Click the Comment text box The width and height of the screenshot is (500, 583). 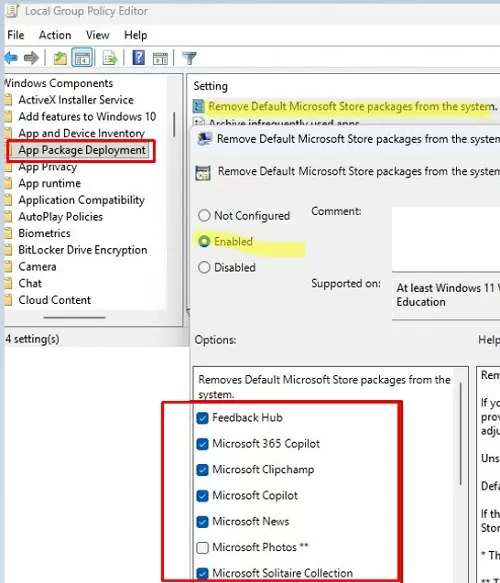point(446,239)
